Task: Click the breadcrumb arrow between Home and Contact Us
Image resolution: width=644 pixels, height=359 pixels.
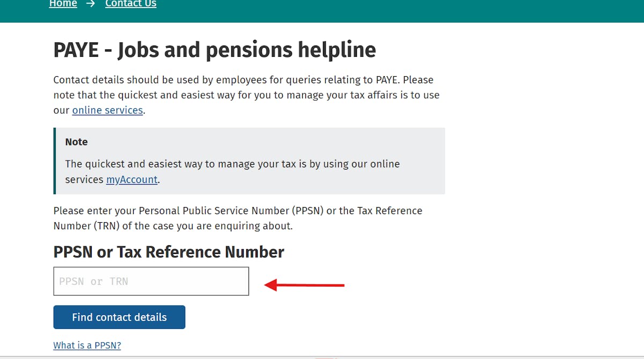Action: [x=90, y=4]
